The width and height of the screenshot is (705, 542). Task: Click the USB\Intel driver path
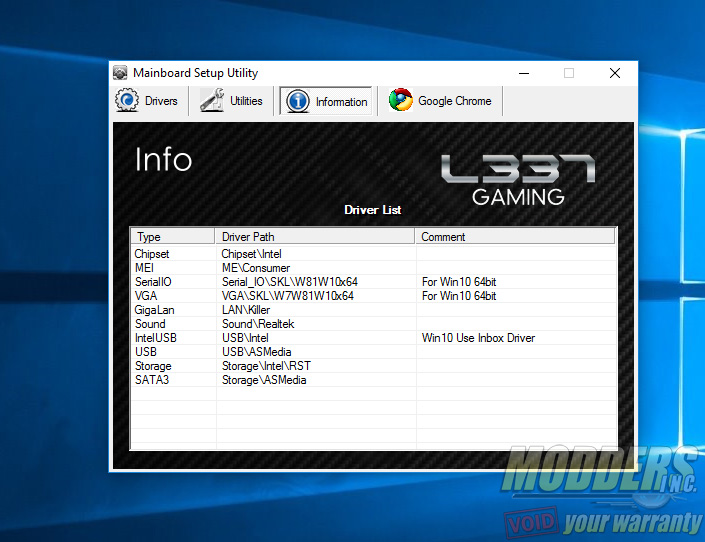(x=245, y=338)
